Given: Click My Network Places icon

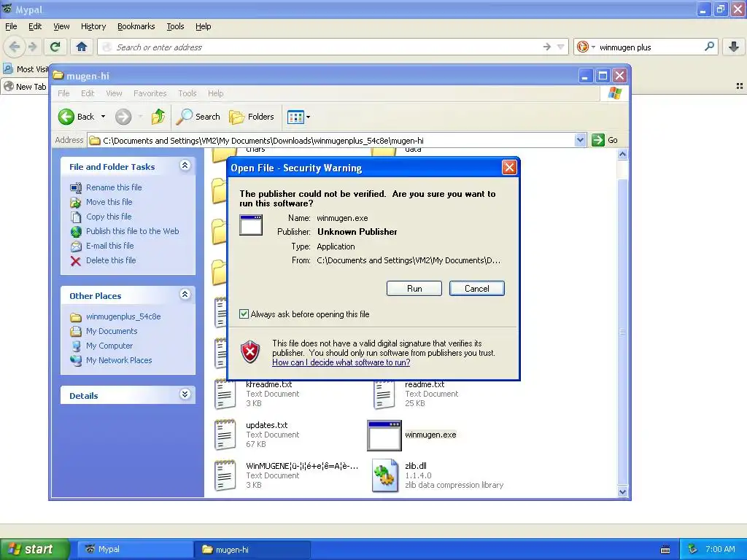Looking at the screenshot, I should [x=76, y=360].
